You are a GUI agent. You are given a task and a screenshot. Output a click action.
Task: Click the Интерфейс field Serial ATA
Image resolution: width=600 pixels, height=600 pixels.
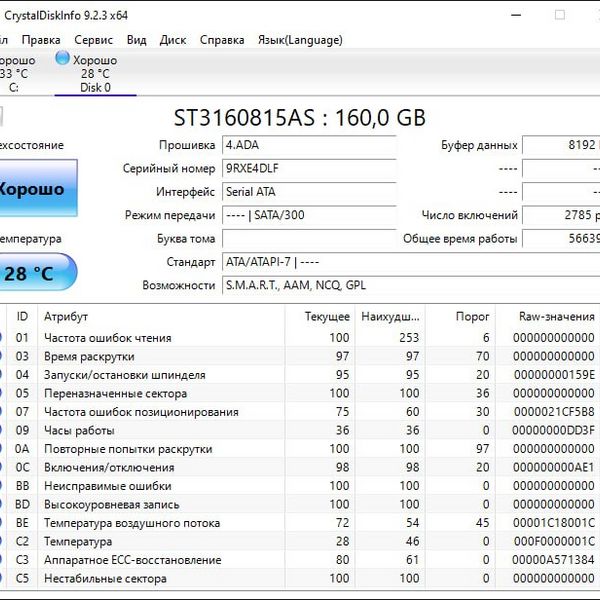(309, 192)
